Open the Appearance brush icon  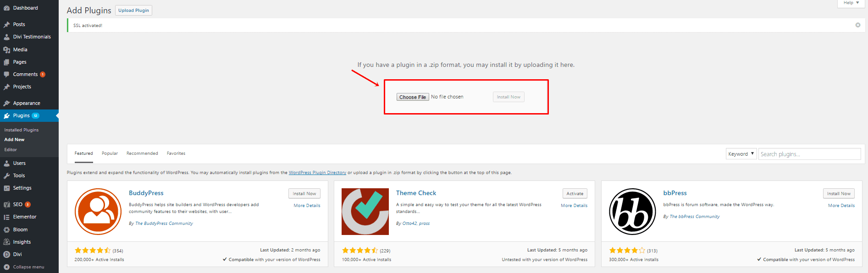[6, 103]
